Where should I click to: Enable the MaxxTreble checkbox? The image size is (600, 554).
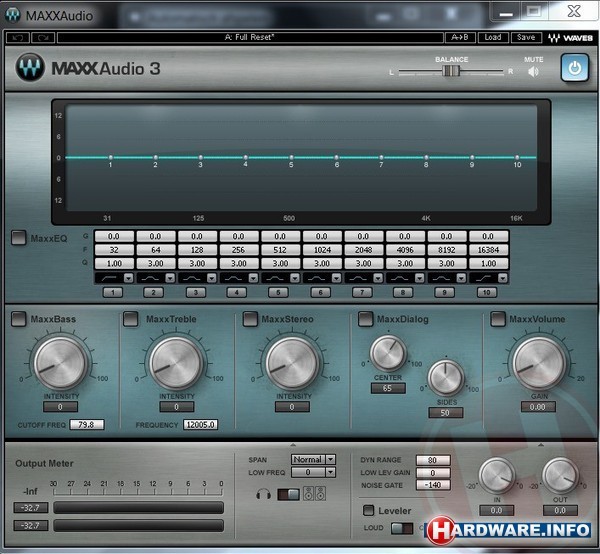click(130, 319)
